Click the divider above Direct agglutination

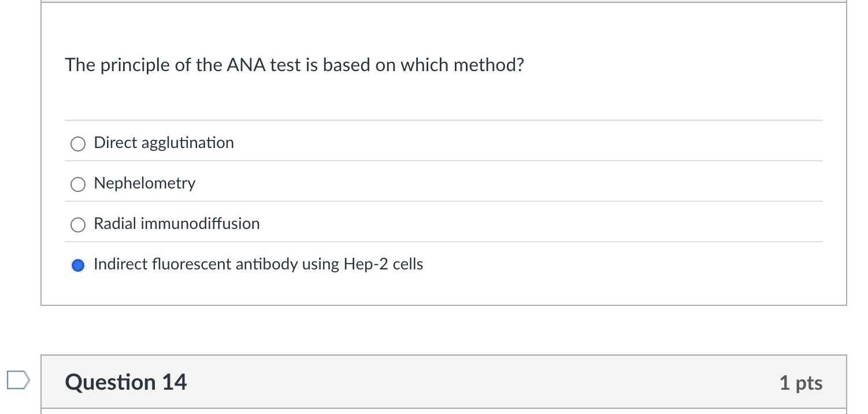coord(444,121)
